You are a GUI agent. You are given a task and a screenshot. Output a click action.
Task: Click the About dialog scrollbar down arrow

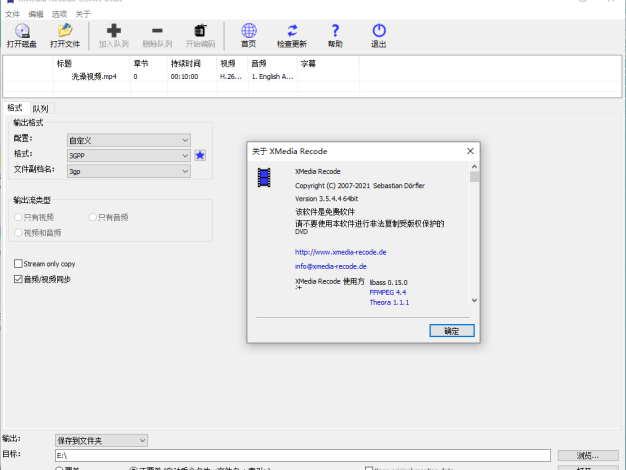[x=474, y=300]
